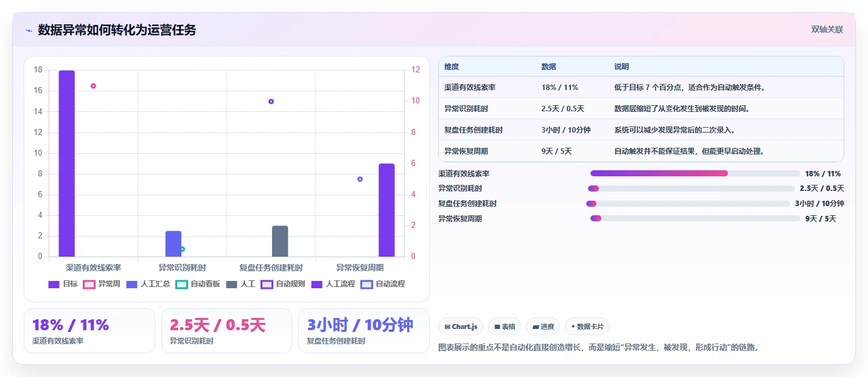Click the summary text beginning 图表展示的重点
Screen dimensions: 868x377
(598, 348)
